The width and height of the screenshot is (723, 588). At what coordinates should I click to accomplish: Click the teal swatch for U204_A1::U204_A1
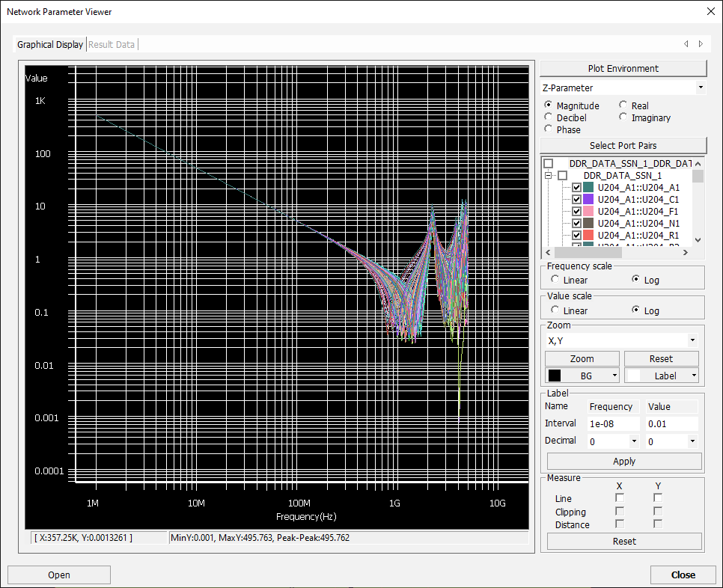589,188
